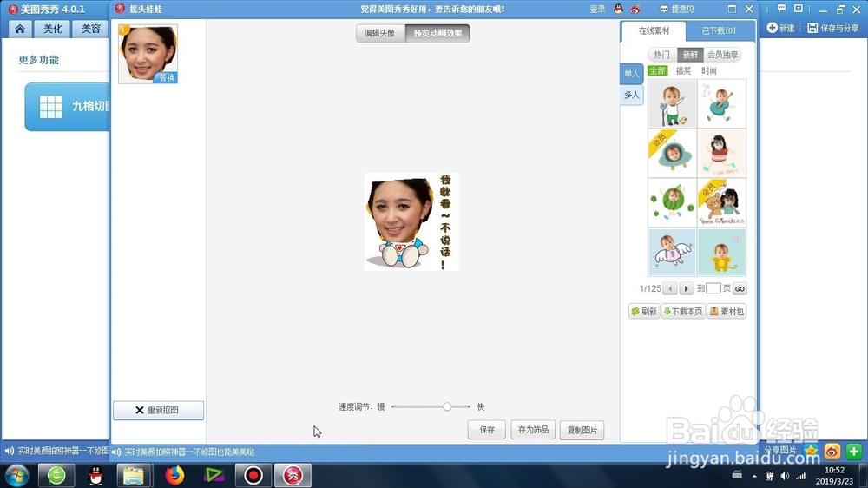Viewport: 868px width, 488px height.
Task: Open the Windows Start button
Action: coord(16,475)
